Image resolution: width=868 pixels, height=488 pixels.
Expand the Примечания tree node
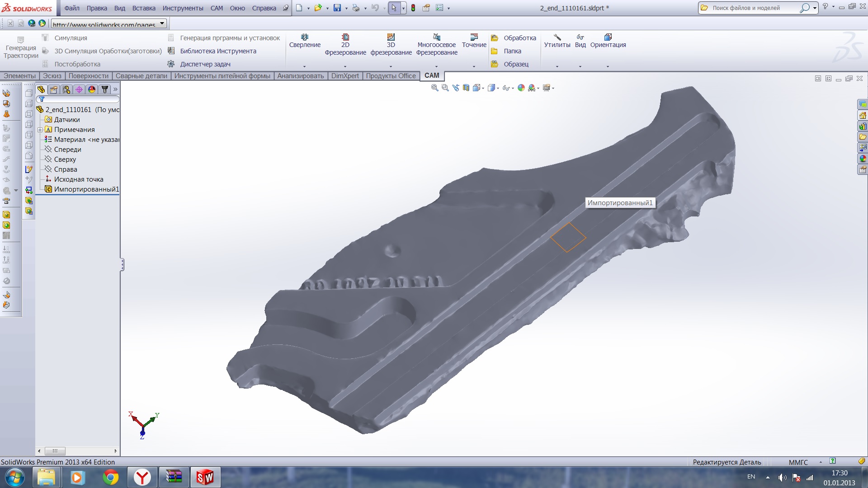pyautogui.click(x=40, y=130)
